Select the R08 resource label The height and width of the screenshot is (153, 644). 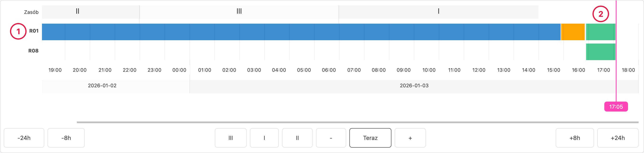click(x=33, y=51)
